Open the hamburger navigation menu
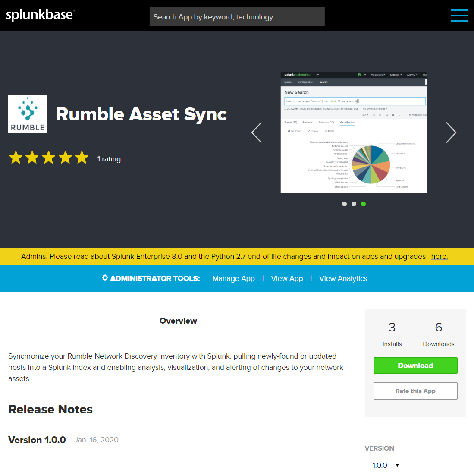This screenshot has width=474, height=476. coord(459,16)
